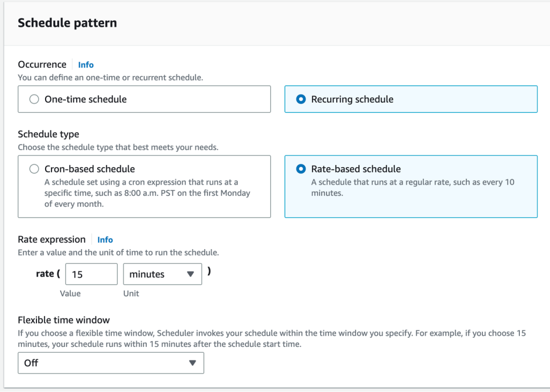Select the Recurring schedule radio button
The width and height of the screenshot is (550, 392).
301,99
